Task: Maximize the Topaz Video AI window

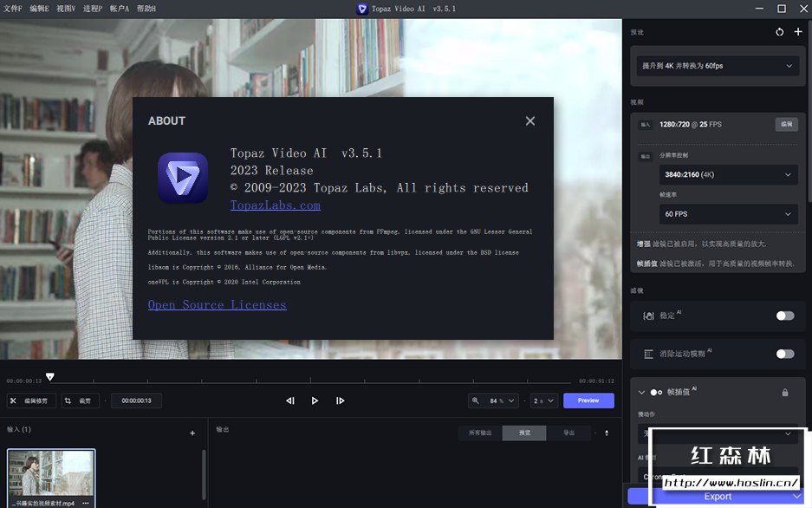Action: point(782,9)
